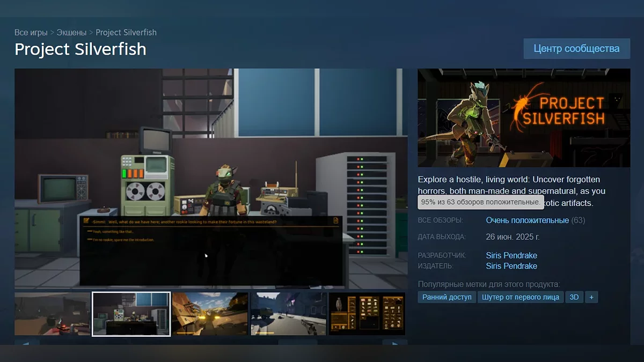The height and width of the screenshot is (362, 644).
Task: Open the Экшены breadcrumb category
Action: pos(71,33)
